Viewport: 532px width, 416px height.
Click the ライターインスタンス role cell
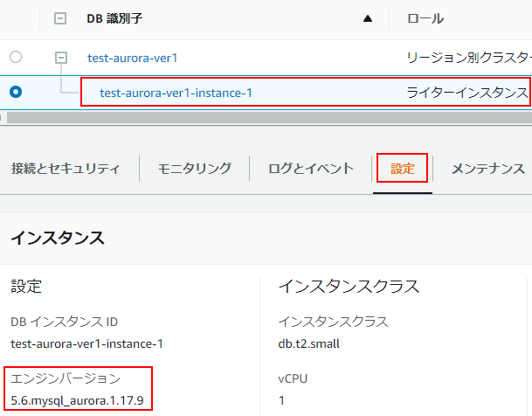467,92
